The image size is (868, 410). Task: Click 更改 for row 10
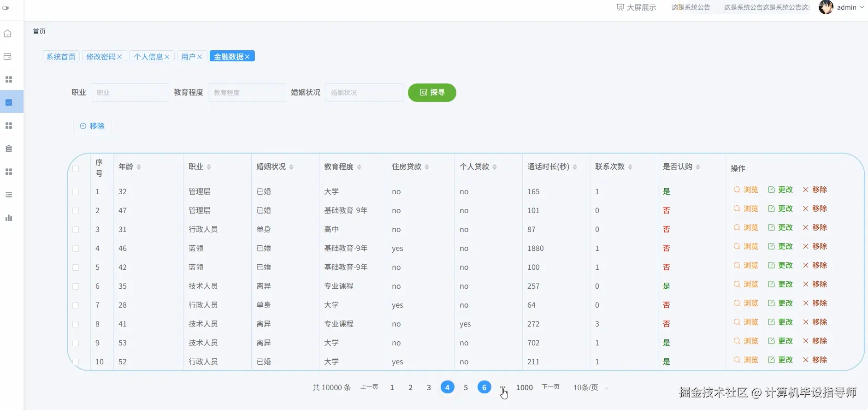coord(780,360)
